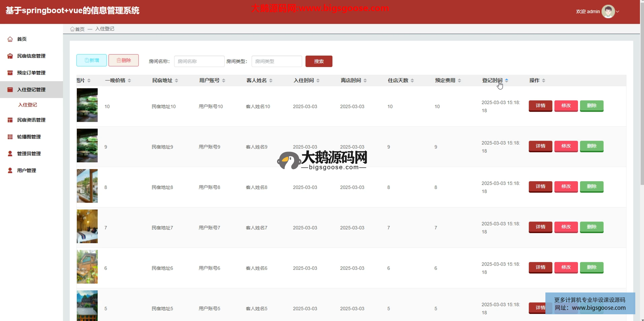Click the 管理员管理 person icon
This screenshot has height=321, width=644.
pos(10,154)
